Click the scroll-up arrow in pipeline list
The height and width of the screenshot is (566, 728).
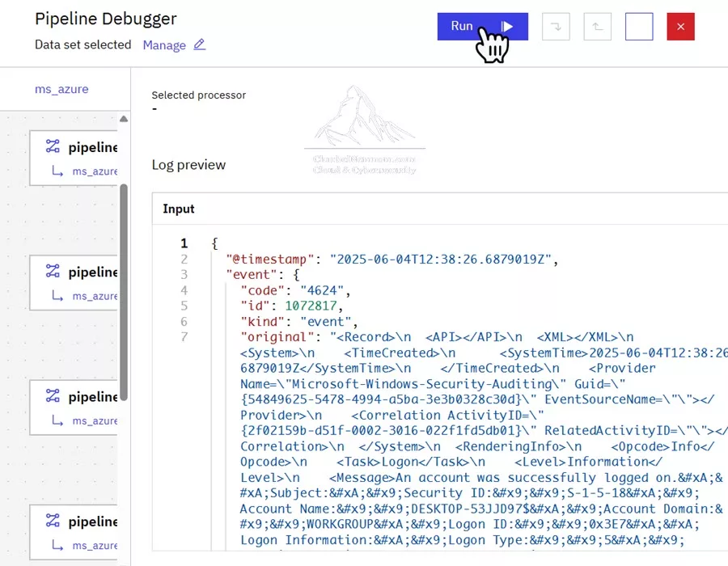tap(124, 119)
